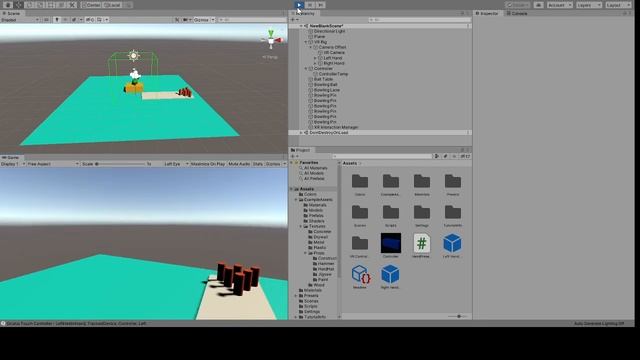Image resolution: width=640 pixels, height=360 pixels.
Task: Select the Scale tool in toolbar
Action: (40, 5)
